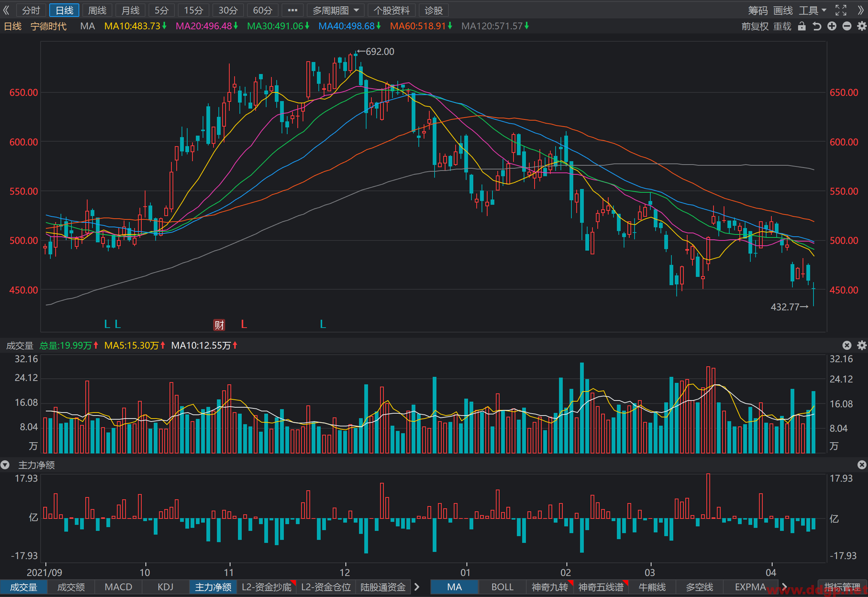Open 指标管理 indicator management
Screen dimensions: 868x597
click(x=842, y=587)
